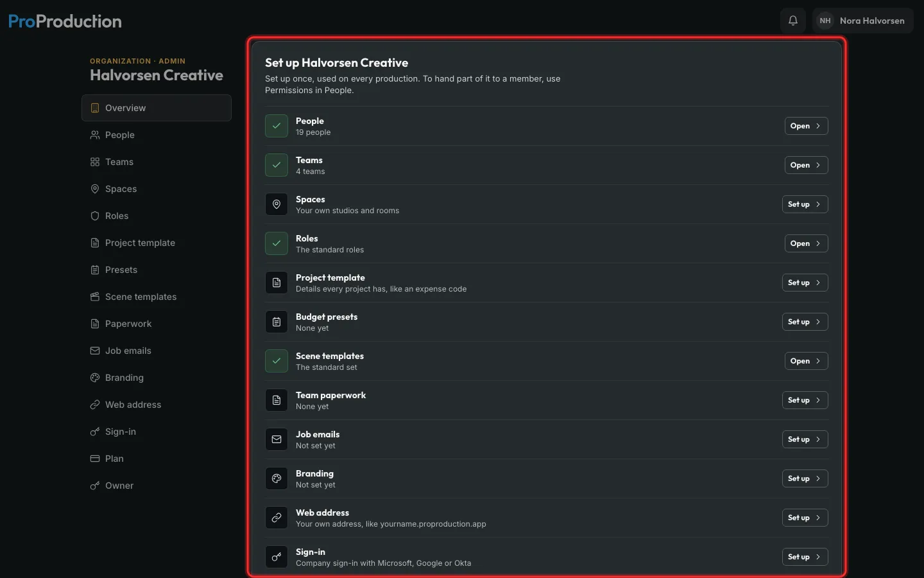Go to People in the sidebar
This screenshot has height=578, width=924.
tap(157, 135)
